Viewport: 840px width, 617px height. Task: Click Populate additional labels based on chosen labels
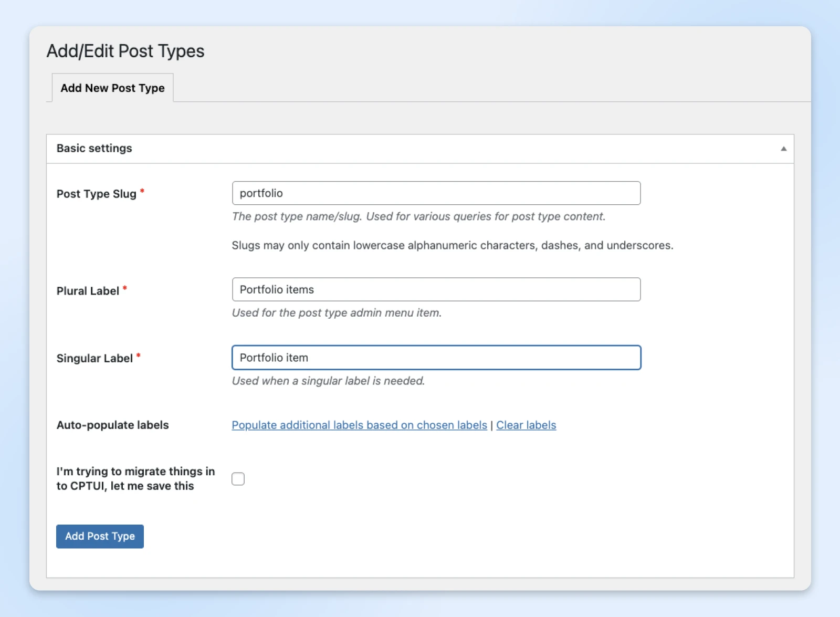click(359, 425)
